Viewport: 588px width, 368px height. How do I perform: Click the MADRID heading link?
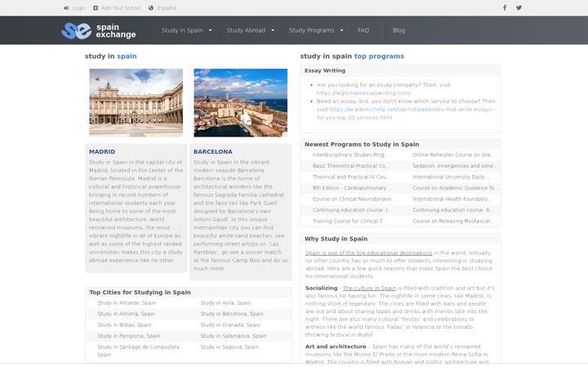pyautogui.click(x=102, y=152)
